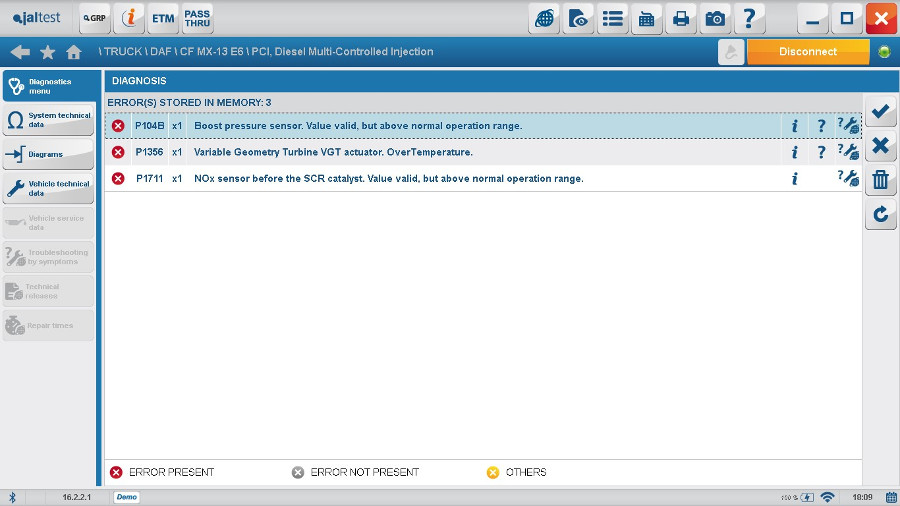Open the calculator icon
This screenshot has height=506, width=900.
[x=646, y=19]
